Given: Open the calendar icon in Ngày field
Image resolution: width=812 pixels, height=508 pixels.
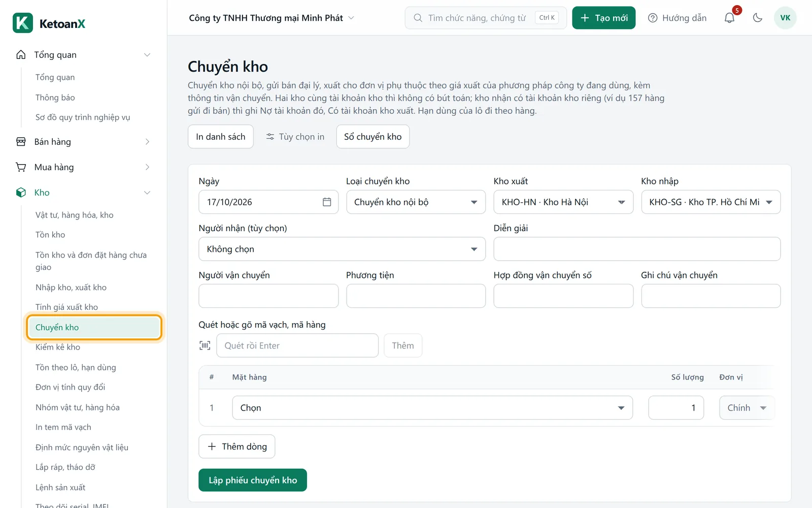Looking at the screenshot, I should (x=327, y=202).
